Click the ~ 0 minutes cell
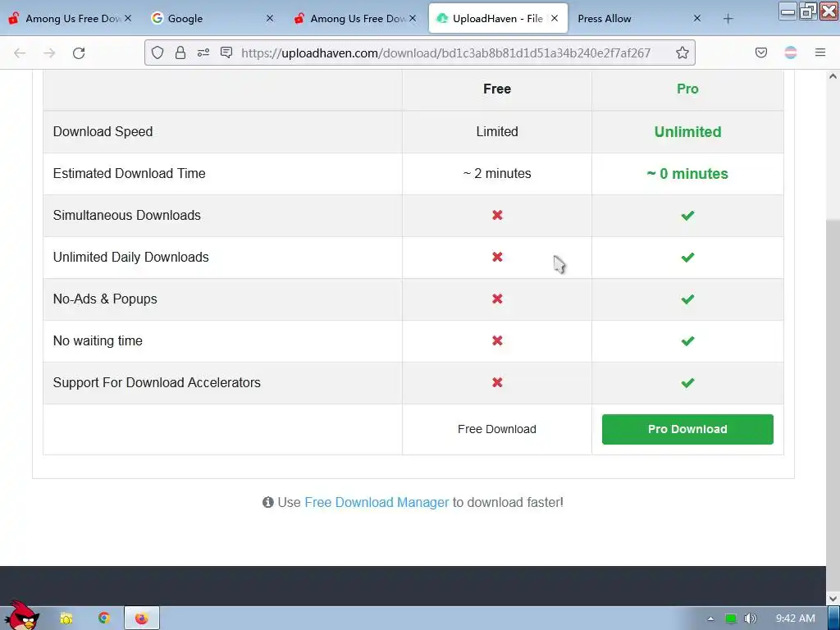Image resolution: width=840 pixels, height=630 pixels. pos(687,174)
